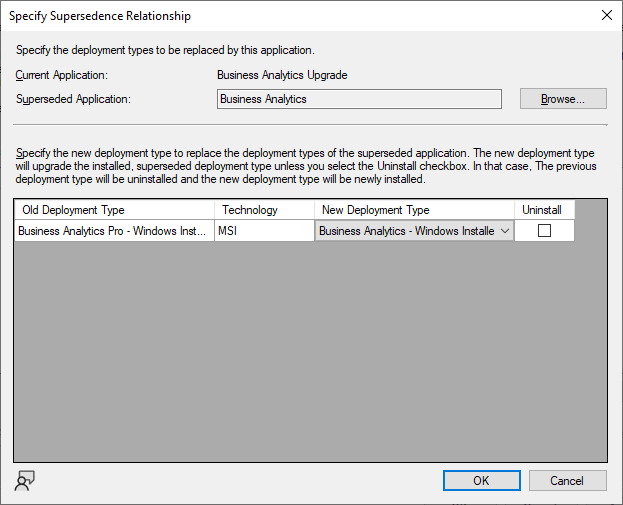Click the Current Application label

62,75
